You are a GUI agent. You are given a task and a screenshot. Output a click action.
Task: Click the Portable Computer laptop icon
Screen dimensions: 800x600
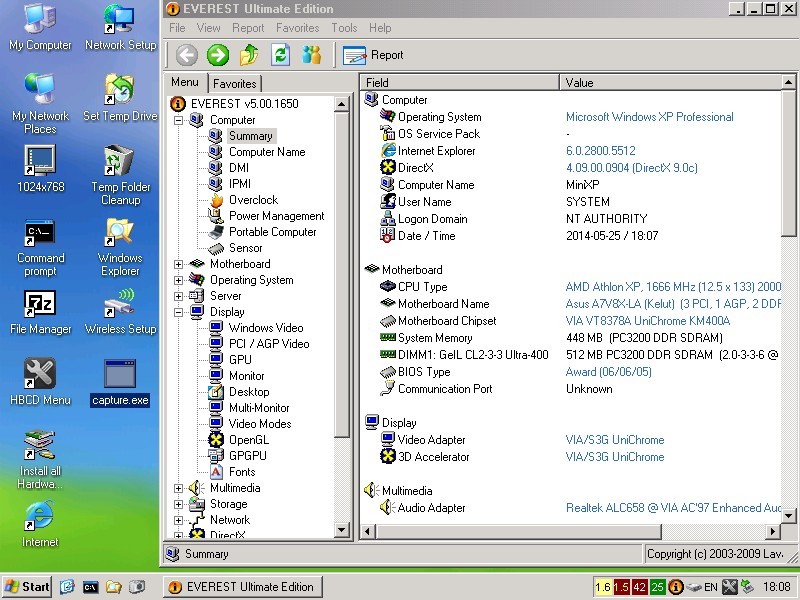(216, 232)
